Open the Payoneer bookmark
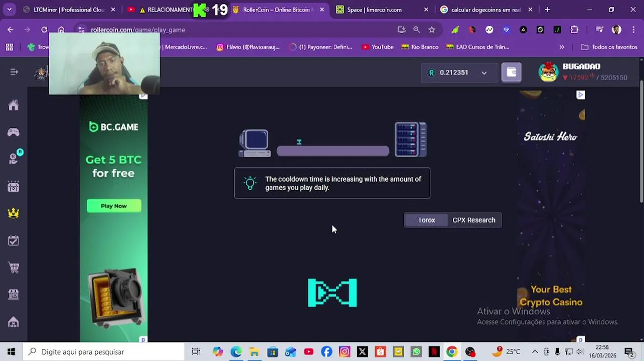The image size is (644, 361). pyautogui.click(x=321, y=47)
